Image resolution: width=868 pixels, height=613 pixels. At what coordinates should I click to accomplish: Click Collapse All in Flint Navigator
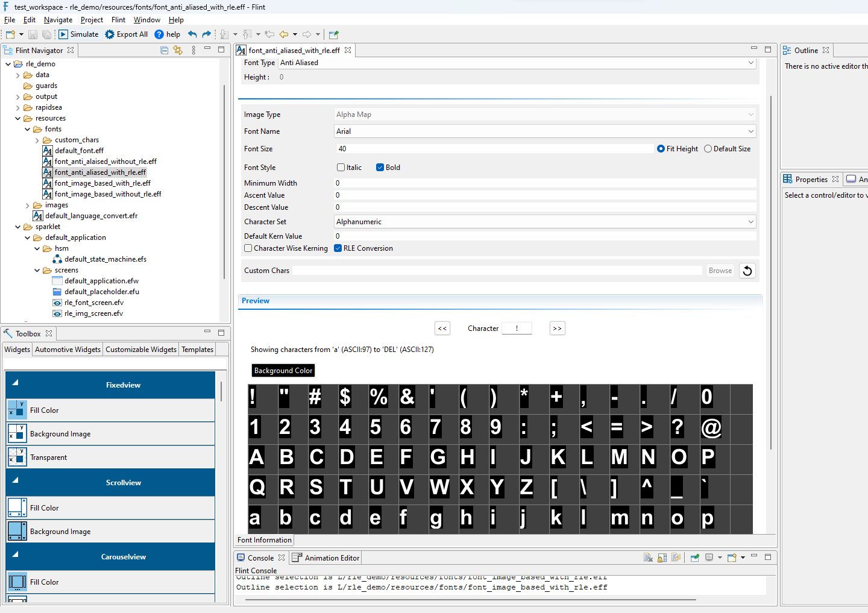pos(164,51)
